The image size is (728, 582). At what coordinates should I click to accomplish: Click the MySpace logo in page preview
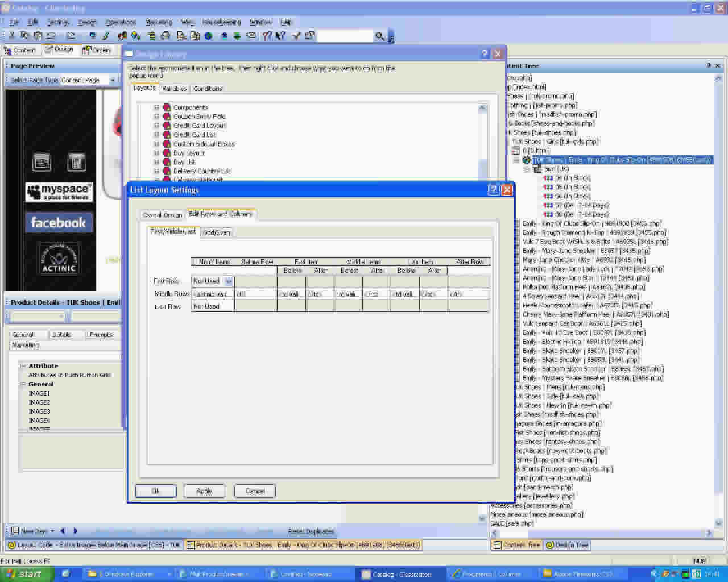click(59, 192)
